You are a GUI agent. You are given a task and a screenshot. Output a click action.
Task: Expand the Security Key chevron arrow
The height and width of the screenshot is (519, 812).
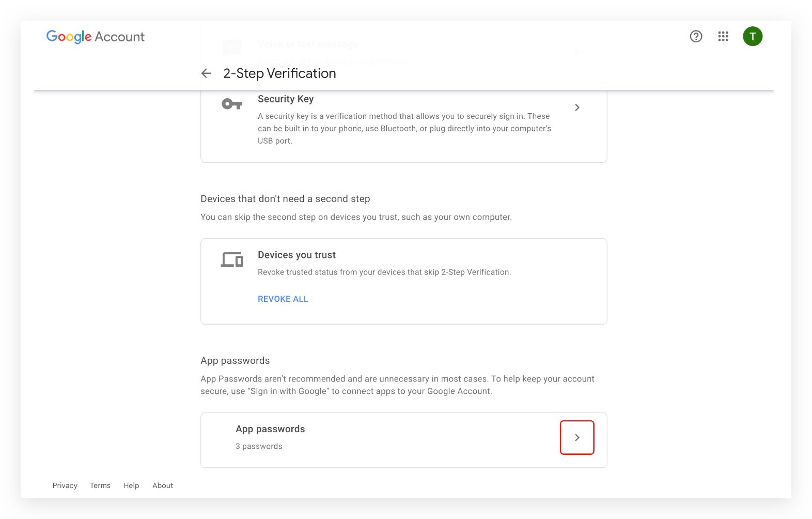[x=577, y=108]
